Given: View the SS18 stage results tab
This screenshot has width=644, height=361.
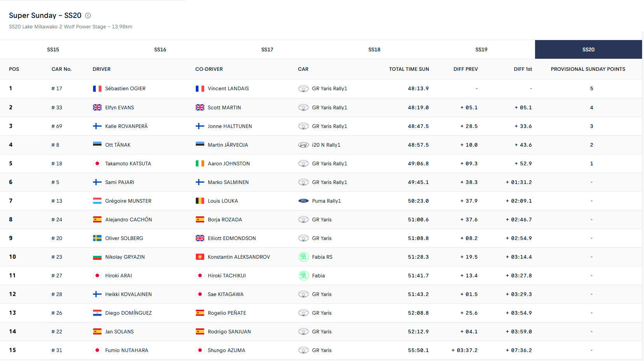Looking at the screenshot, I should click(374, 49).
